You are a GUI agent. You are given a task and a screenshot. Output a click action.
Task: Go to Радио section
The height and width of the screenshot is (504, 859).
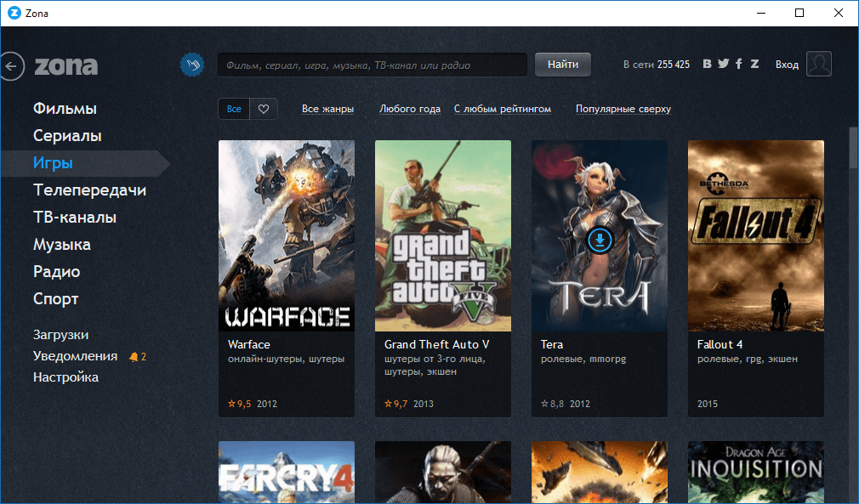[x=56, y=271]
